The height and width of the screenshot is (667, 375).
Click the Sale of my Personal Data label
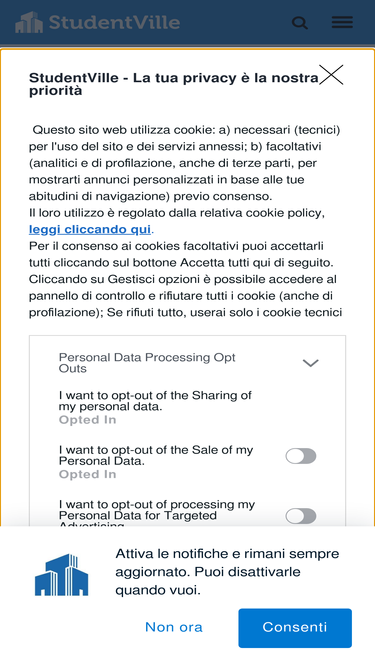pos(156,455)
